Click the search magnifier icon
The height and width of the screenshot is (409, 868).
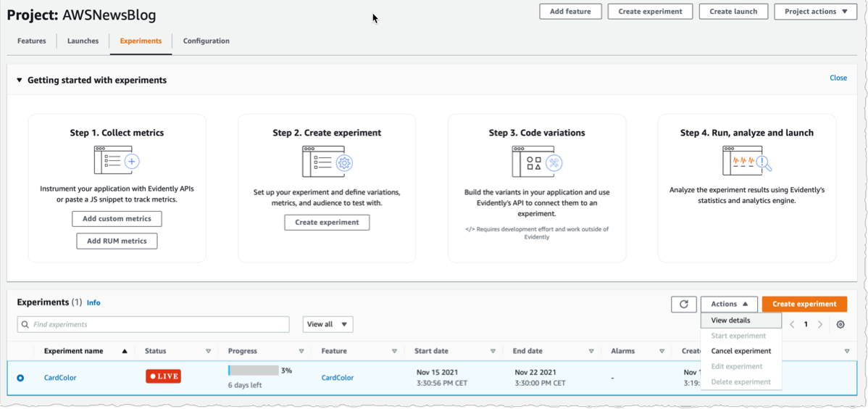pos(25,324)
